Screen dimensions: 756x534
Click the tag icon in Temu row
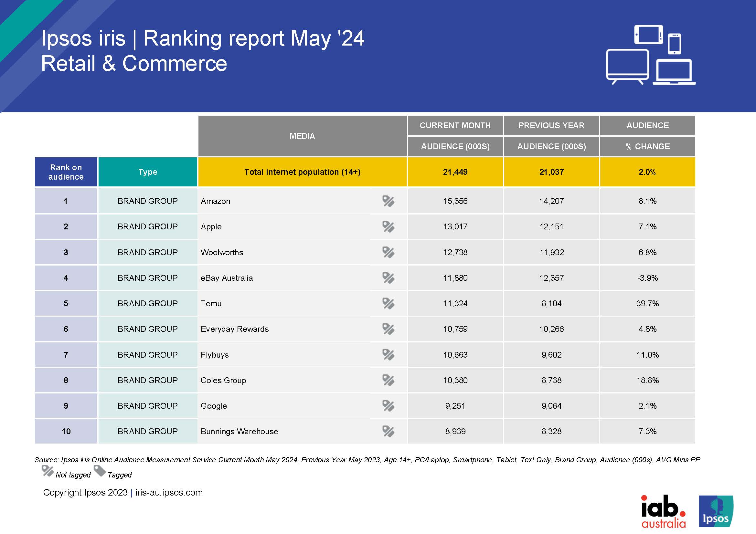point(388,303)
